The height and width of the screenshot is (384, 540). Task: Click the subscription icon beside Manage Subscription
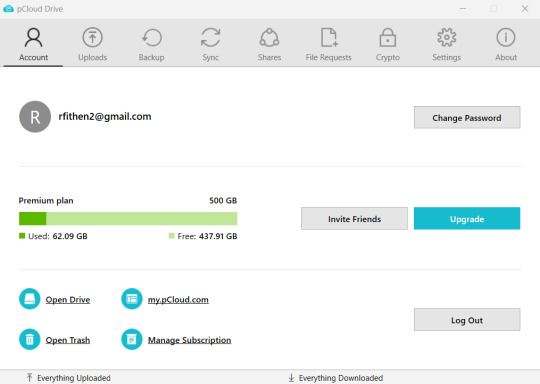tap(132, 339)
